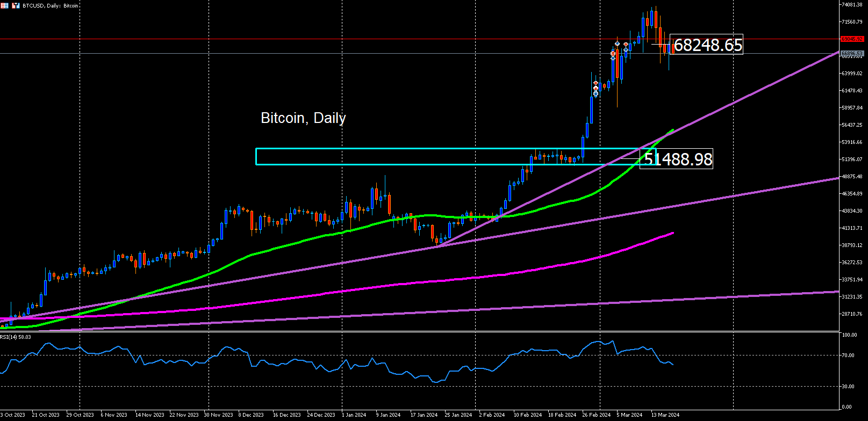Click the 74081.38 price axis label
This screenshot has width=868, height=421.
pyautogui.click(x=852, y=4)
